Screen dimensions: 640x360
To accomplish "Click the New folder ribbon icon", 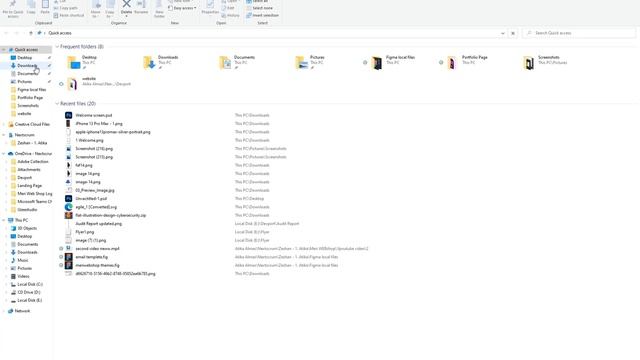I will 159,9.
